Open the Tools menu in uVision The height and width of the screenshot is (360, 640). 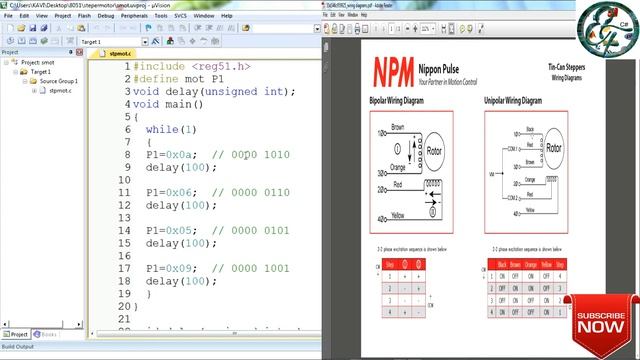pyautogui.click(x=161, y=16)
